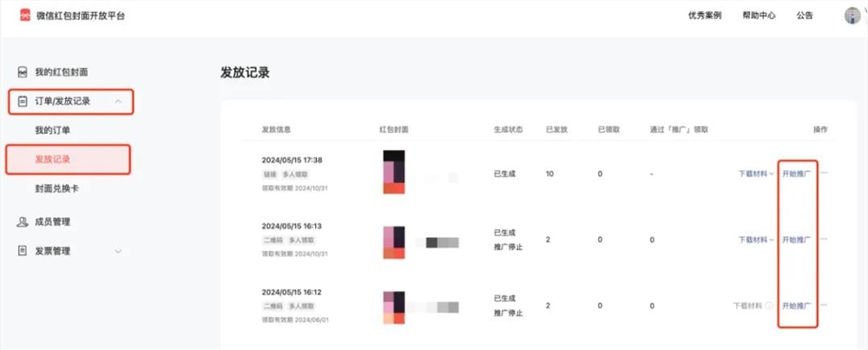Image resolution: width=868 pixels, height=350 pixels.
Task: Click the WeChat red envelope platform logo
Action: pos(24,16)
